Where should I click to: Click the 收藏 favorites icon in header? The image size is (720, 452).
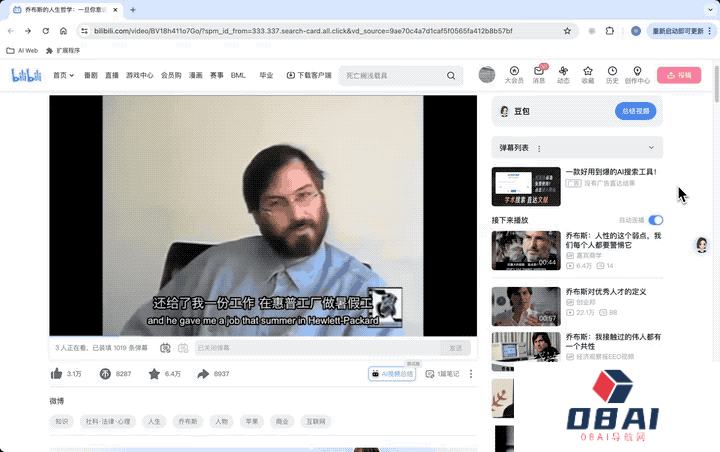click(x=587, y=73)
